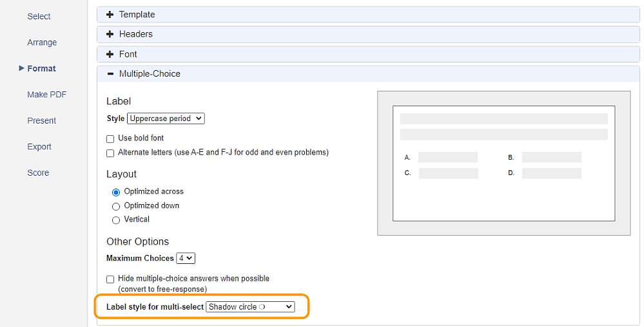Select the Optimized across layout
The width and height of the screenshot is (644, 327).
(x=116, y=192)
